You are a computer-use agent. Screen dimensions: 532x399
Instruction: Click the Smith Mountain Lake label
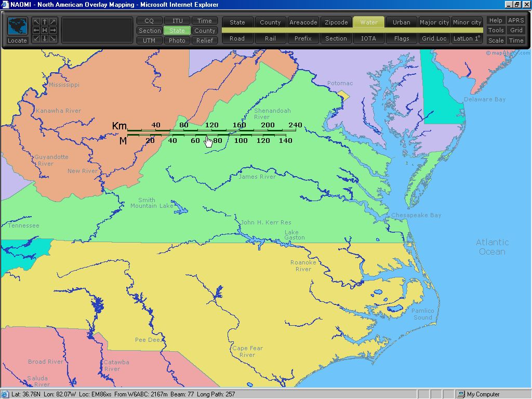tap(152, 203)
